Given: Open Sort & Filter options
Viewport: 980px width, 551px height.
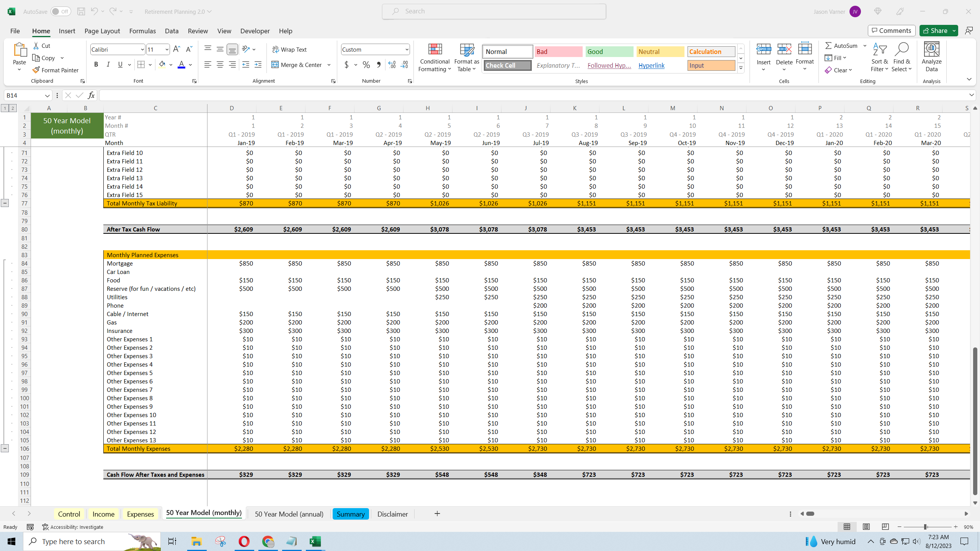Looking at the screenshot, I should (879, 57).
